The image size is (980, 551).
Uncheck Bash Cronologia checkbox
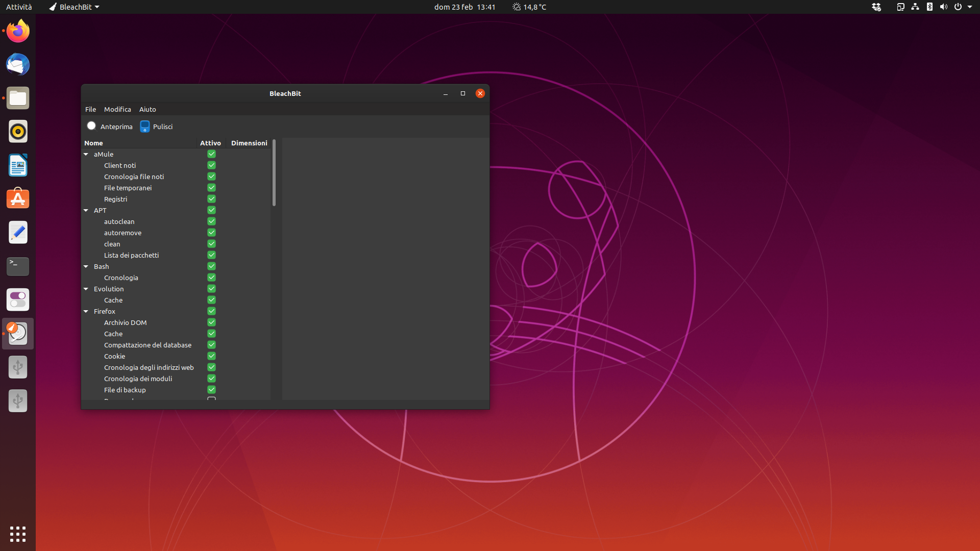pyautogui.click(x=211, y=278)
